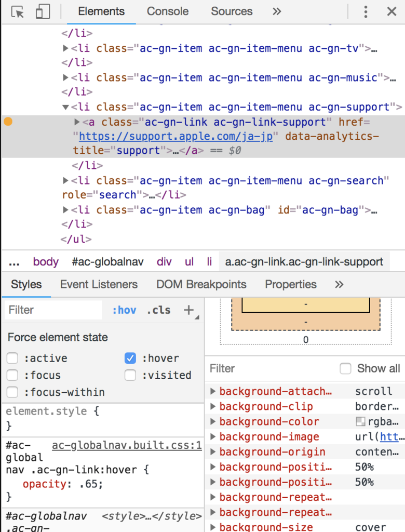Open the Sources tab
Image resolution: width=405 pixels, height=532 pixels.
[232, 11]
